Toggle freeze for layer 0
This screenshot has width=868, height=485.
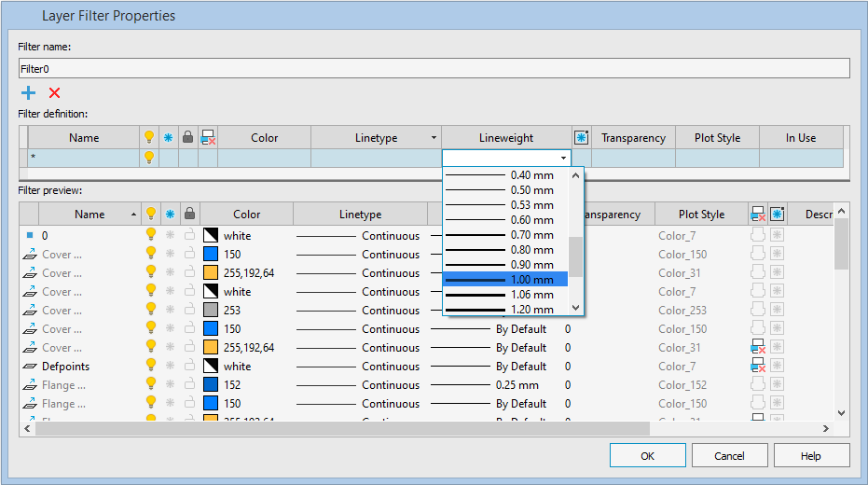170,236
